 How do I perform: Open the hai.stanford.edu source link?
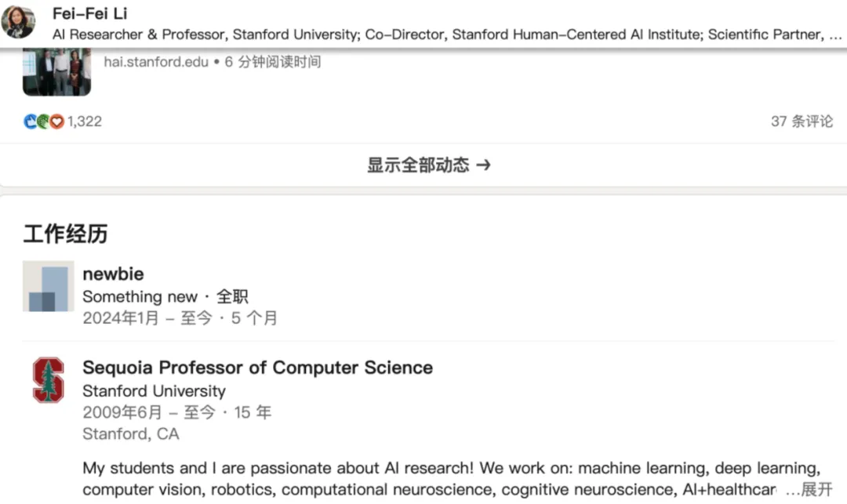156,62
